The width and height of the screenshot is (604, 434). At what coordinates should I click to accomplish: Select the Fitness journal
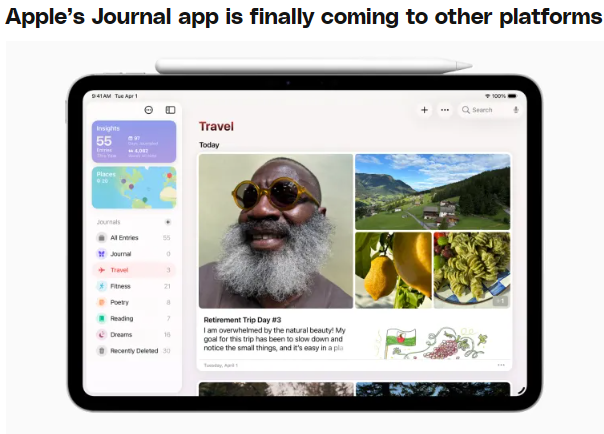(x=134, y=286)
